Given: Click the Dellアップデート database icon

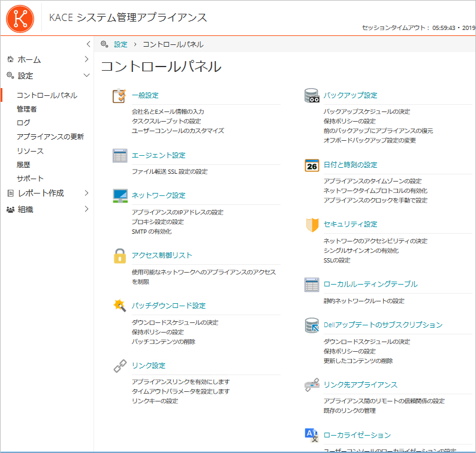Looking at the screenshot, I should coord(312,325).
